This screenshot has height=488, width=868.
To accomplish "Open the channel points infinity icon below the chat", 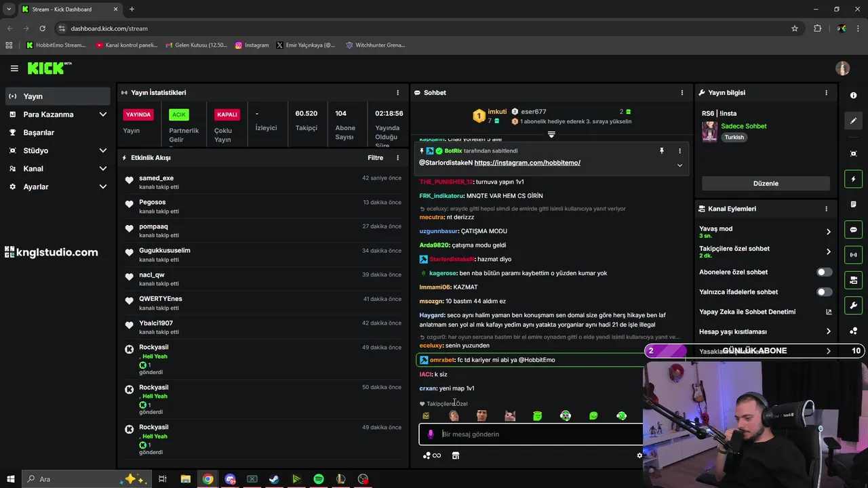I will pyautogui.click(x=432, y=455).
